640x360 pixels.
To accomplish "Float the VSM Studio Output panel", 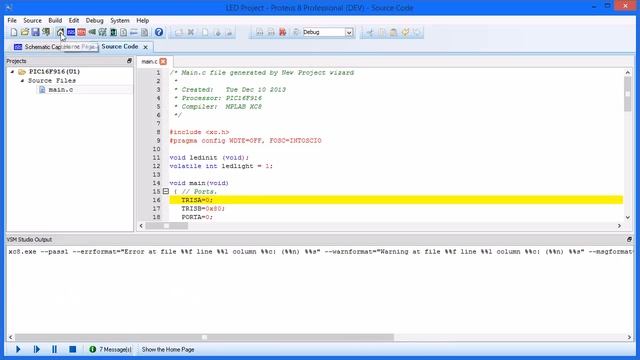I will pos(629,240).
